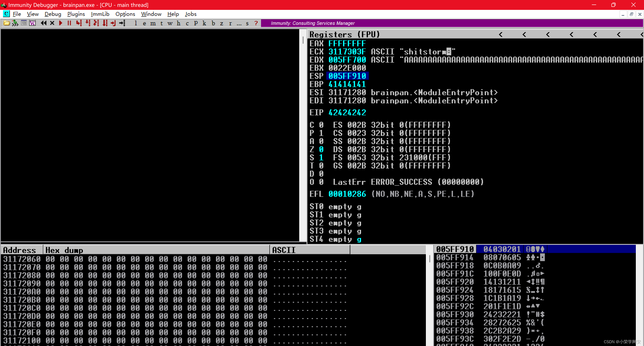Viewport: 644px width, 346px height.
Task: Select stack entry at 005FF910
Action: pos(535,249)
